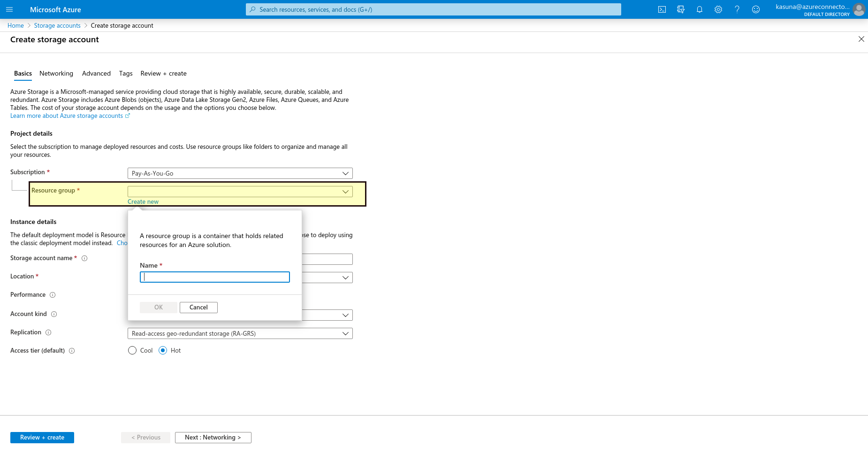Screen dimensions: 868x455
Task: Open portal settings gear
Action: (718, 9)
